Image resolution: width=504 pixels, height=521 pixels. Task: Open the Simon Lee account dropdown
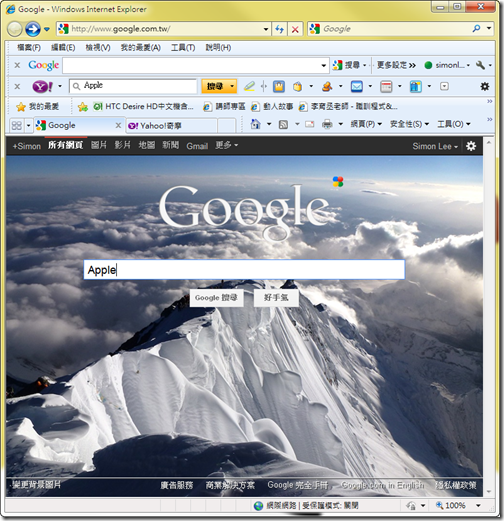(x=435, y=146)
